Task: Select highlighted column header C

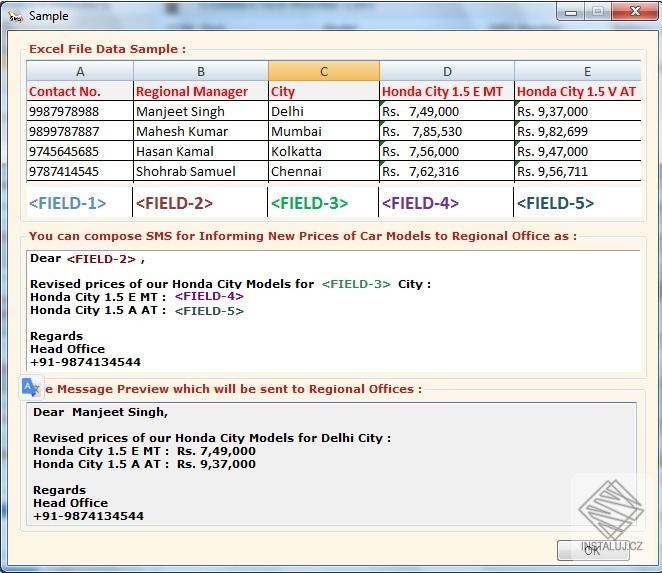Action: 324,71
